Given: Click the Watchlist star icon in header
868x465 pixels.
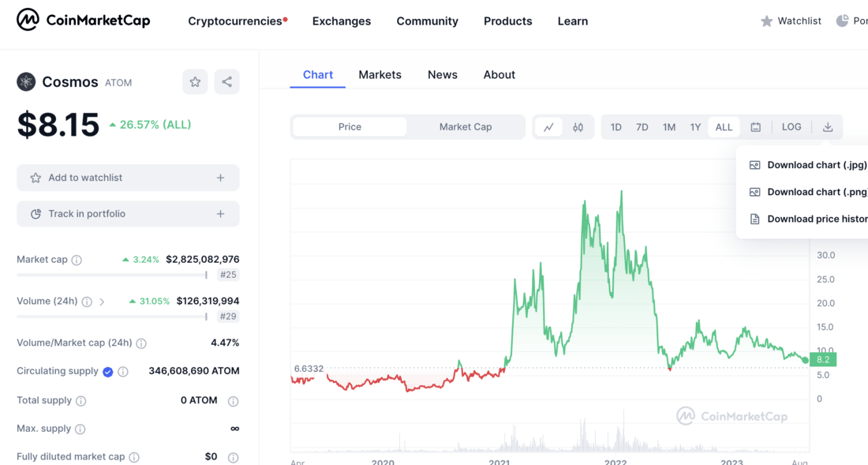Looking at the screenshot, I should click(x=767, y=21).
